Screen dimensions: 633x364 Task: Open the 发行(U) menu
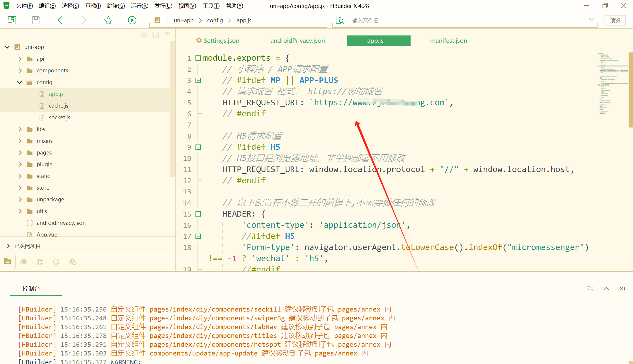coord(163,6)
